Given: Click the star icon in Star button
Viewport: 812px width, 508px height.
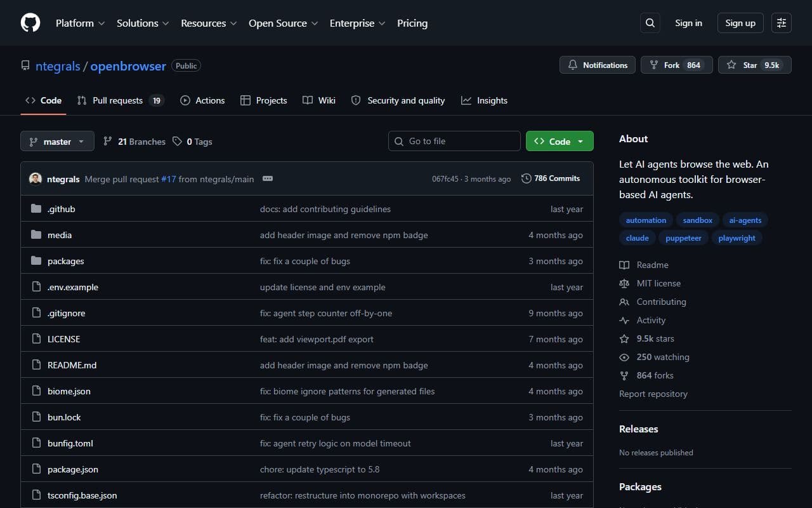Looking at the screenshot, I should click(731, 65).
